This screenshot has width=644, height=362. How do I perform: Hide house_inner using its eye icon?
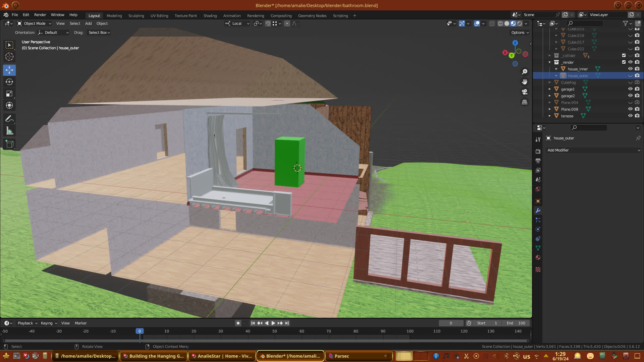point(630,69)
